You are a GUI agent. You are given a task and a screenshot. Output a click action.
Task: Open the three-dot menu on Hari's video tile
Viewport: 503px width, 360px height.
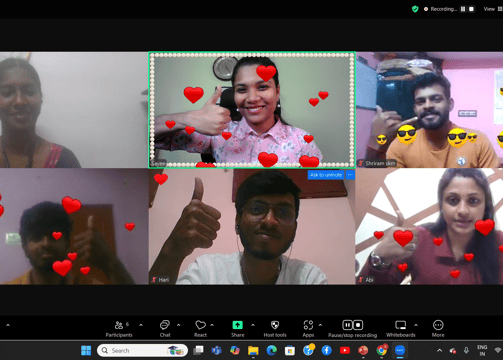click(350, 175)
